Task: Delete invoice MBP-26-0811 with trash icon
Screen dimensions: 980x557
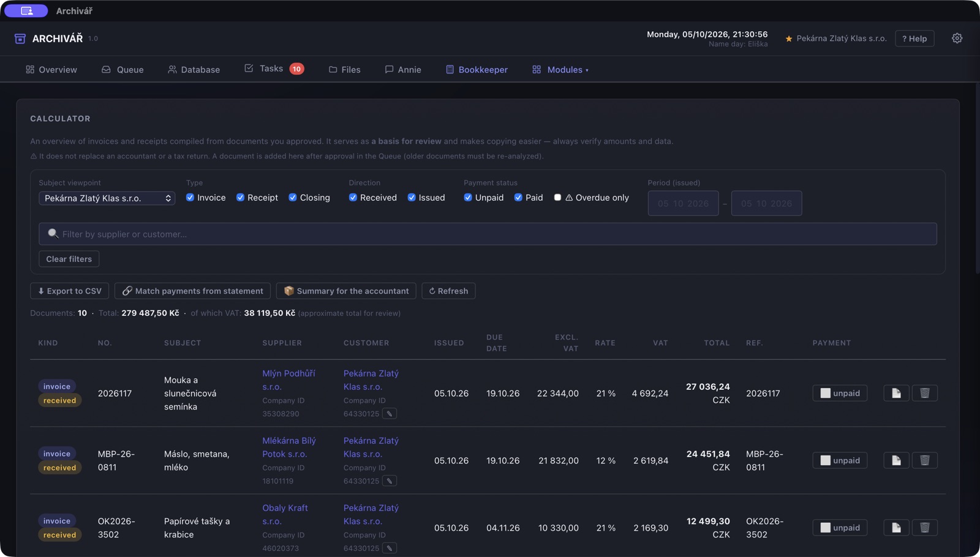Action: point(925,460)
